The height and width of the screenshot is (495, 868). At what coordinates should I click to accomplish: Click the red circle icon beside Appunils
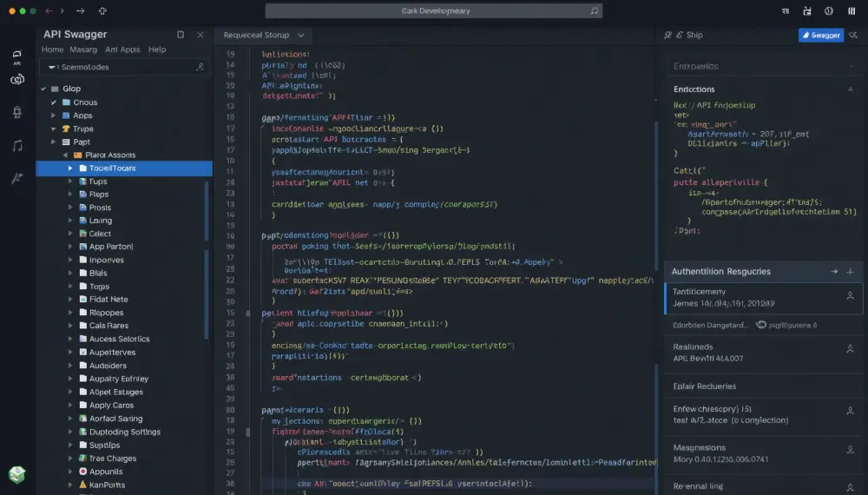(83, 472)
